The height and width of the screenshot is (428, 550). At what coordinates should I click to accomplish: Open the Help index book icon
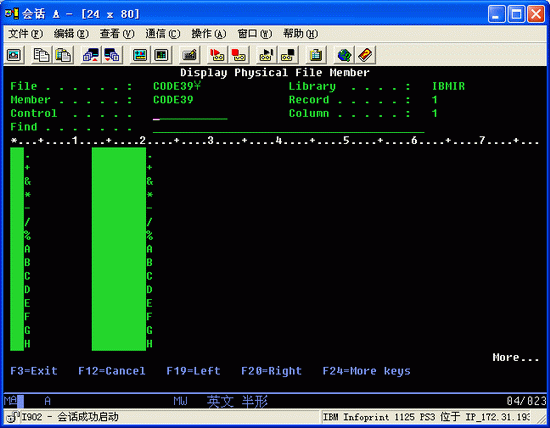click(x=365, y=55)
